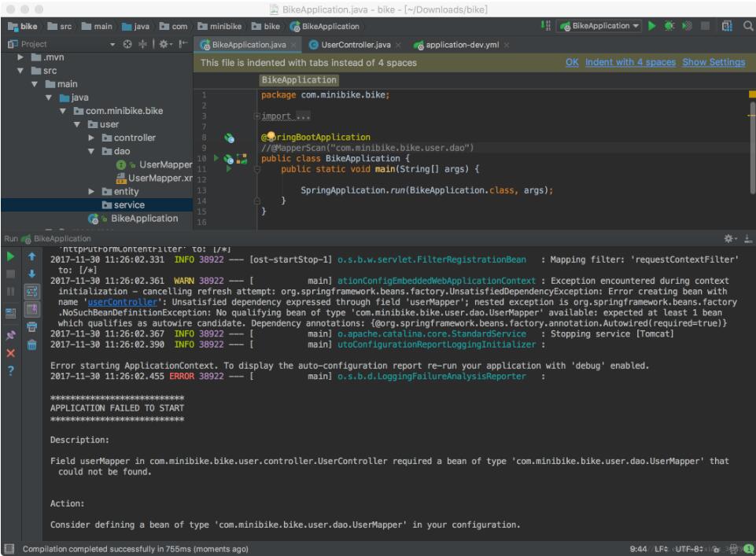This screenshot has height=556, width=756.
Task: Rerun BikeApplication with the green play icon in the Run panel
Action: (x=10, y=256)
